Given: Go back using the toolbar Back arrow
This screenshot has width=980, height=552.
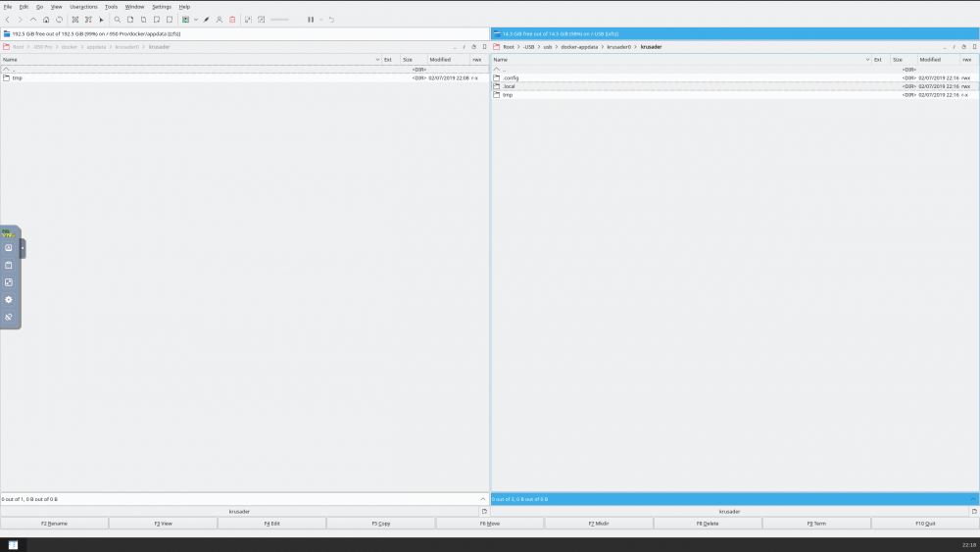Looking at the screenshot, I should pos(8,20).
